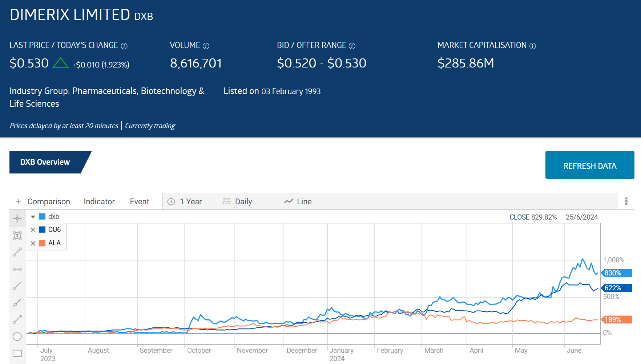This screenshot has height=364, width=641.
Task: Select the arrow line tool
Action: click(x=17, y=319)
